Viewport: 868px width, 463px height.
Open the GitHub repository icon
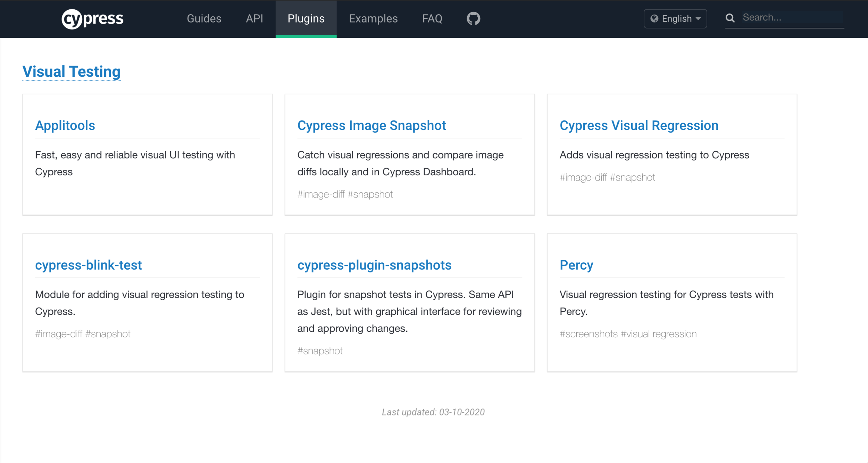click(x=473, y=18)
